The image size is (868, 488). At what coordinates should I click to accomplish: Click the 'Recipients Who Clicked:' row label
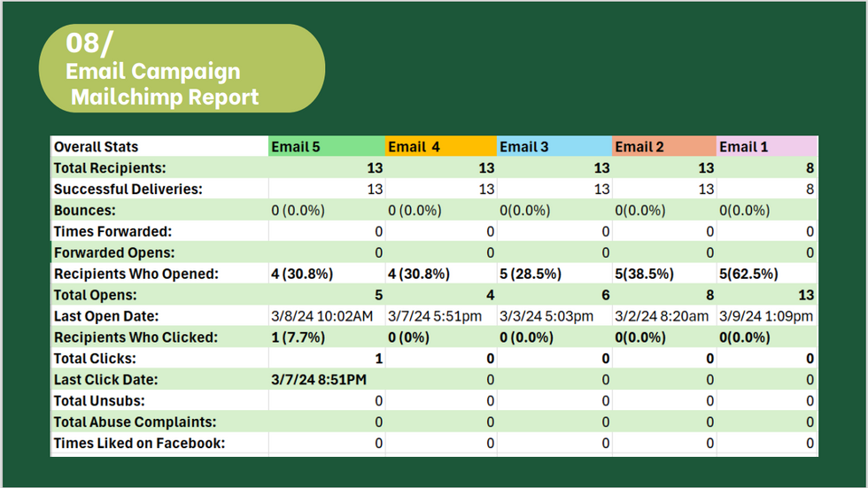point(136,337)
